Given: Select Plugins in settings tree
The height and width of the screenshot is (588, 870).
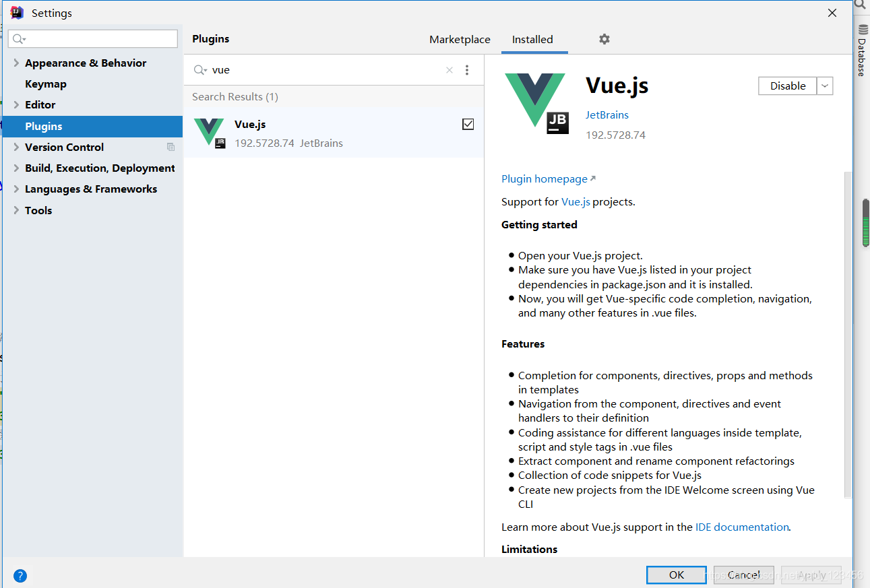Looking at the screenshot, I should point(92,126).
